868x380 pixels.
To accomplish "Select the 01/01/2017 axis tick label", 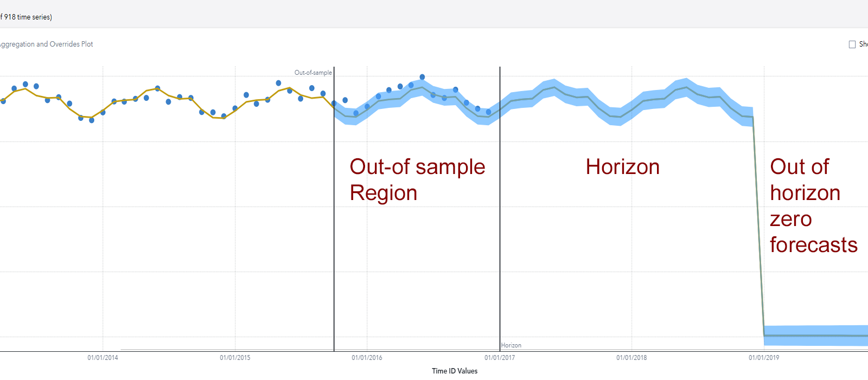I will (x=499, y=358).
